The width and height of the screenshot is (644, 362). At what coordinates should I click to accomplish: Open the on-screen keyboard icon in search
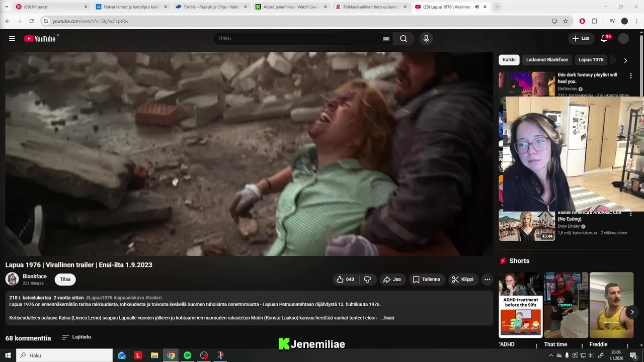tap(386, 39)
